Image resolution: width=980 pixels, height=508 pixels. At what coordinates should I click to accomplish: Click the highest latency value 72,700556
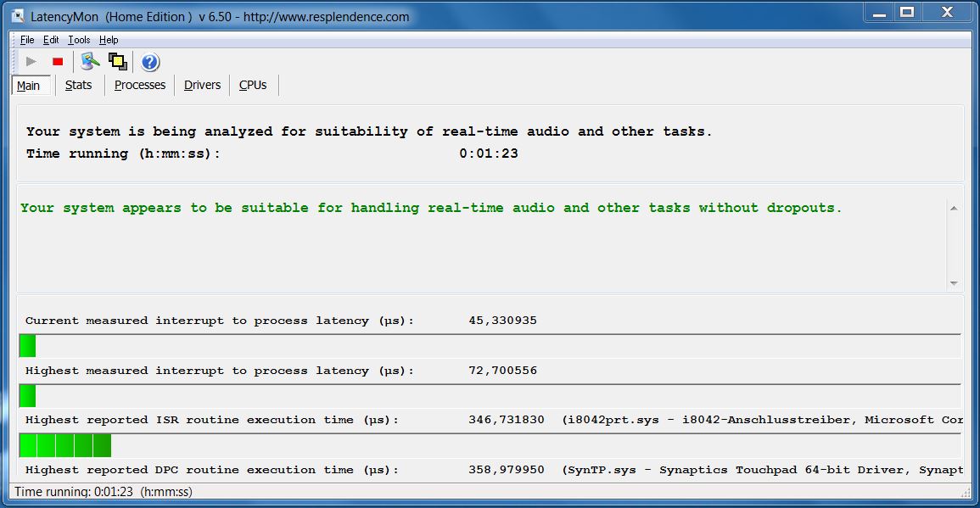502,371
